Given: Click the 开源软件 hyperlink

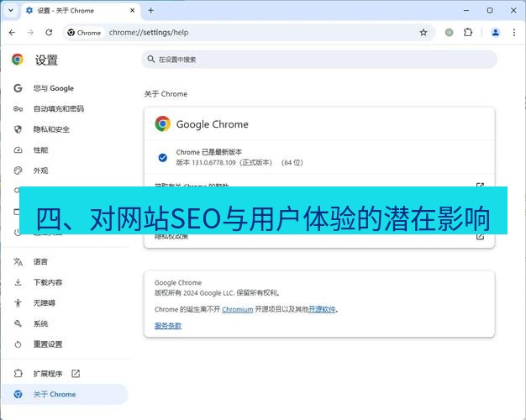Looking at the screenshot, I should coord(322,309).
